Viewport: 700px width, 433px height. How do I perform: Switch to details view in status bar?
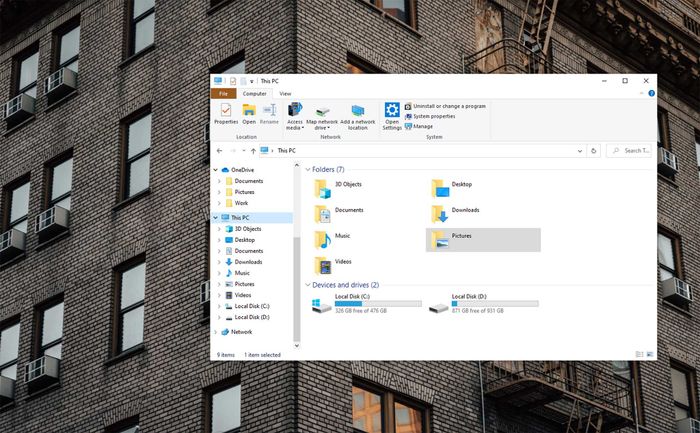point(639,354)
